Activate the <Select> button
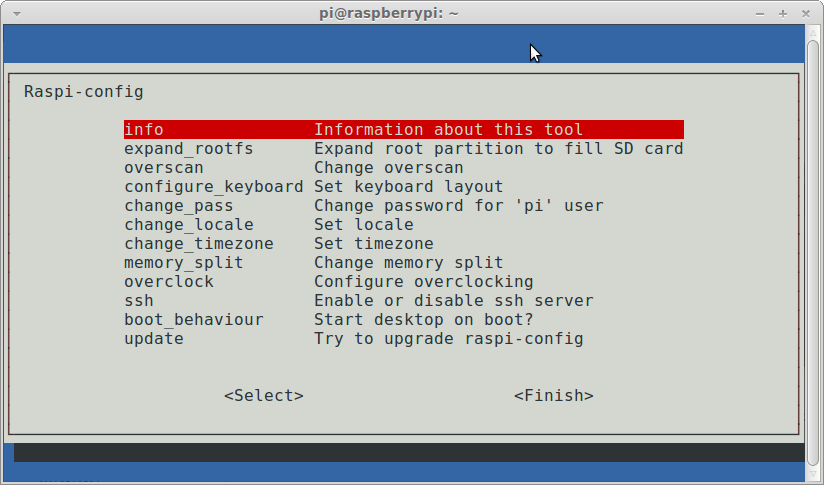The image size is (824, 485). click(264, 395)
